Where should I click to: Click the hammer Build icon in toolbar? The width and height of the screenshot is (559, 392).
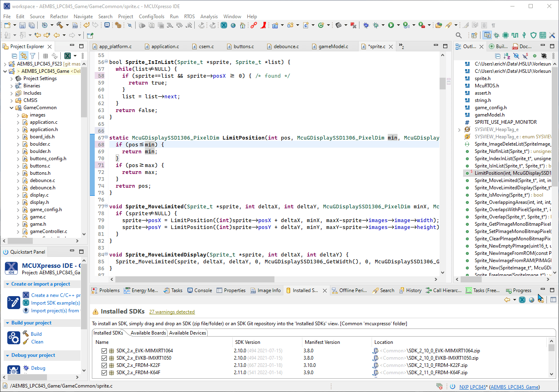60,25
